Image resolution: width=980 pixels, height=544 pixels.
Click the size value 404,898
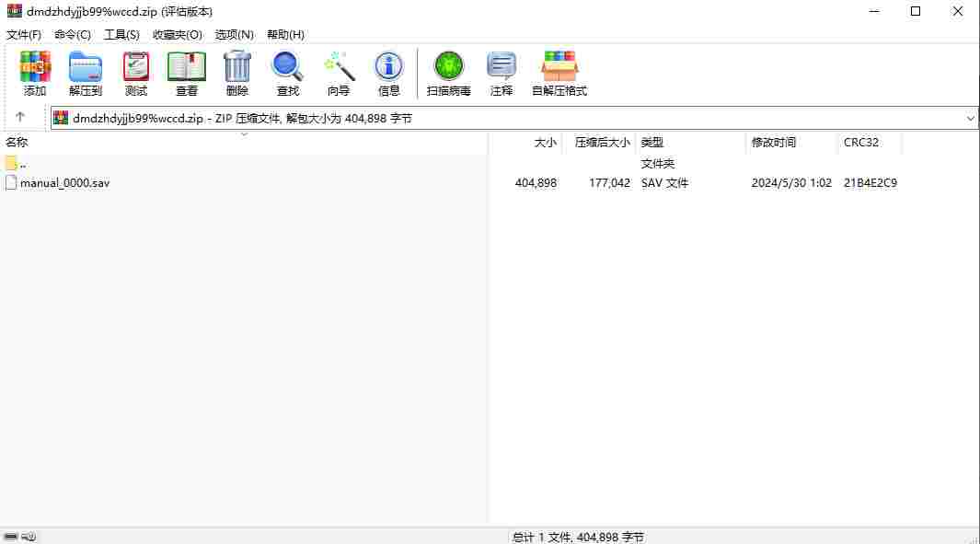point(536,183)
